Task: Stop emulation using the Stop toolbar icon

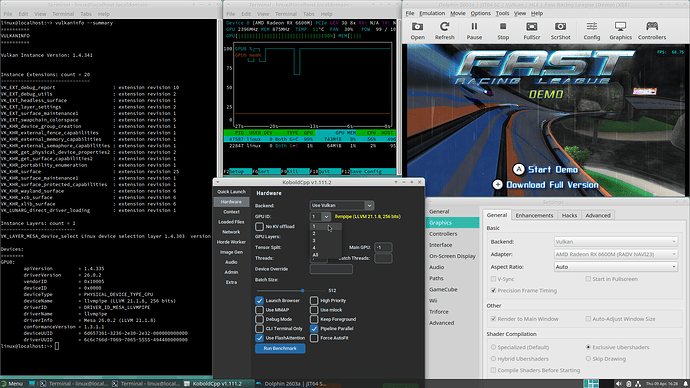Action: (503, 27)
